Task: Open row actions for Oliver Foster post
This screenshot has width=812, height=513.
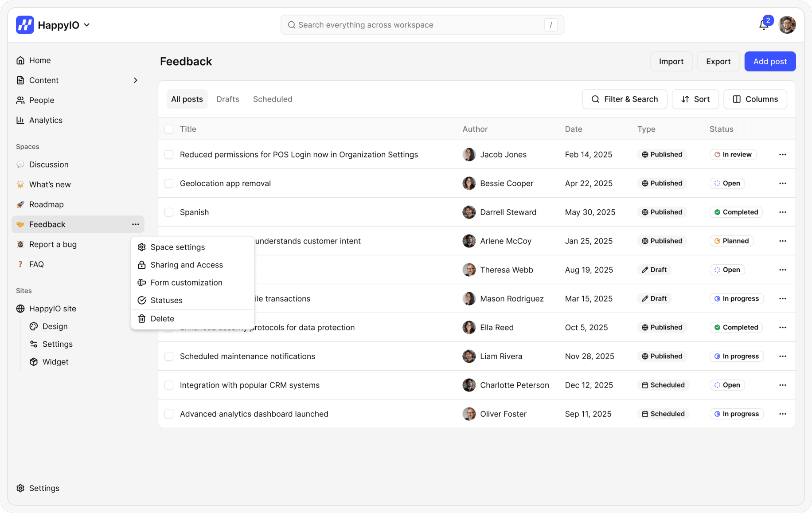Action: 783,414
